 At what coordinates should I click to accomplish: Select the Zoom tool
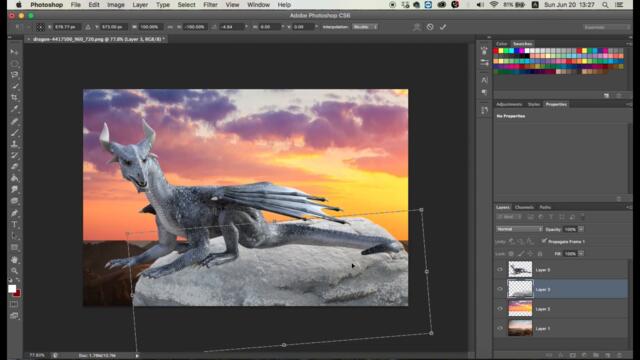[14, 271]
